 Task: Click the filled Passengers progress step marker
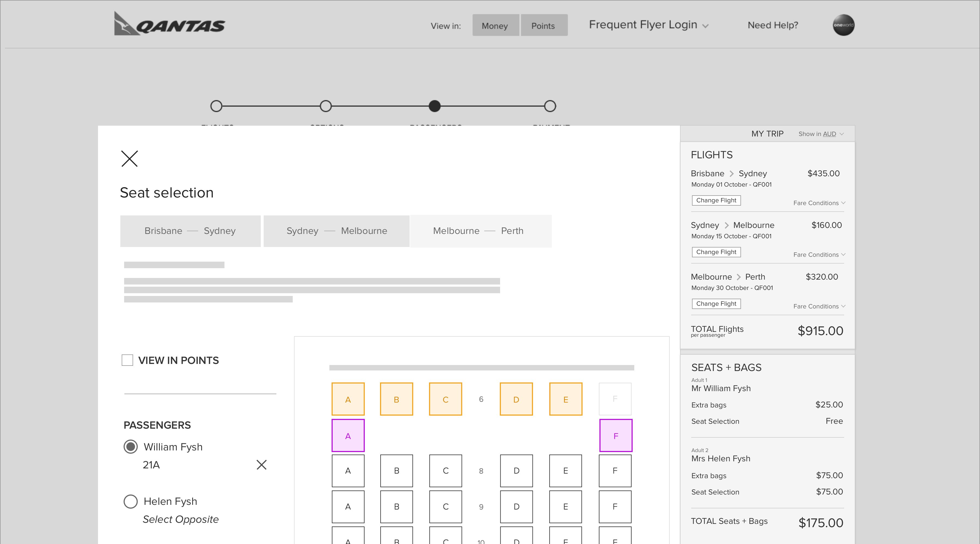(434, 106)
